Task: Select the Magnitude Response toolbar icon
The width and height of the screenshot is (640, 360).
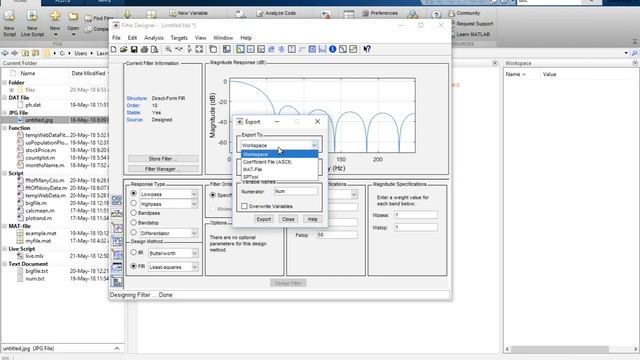Action: click(240, 49)
